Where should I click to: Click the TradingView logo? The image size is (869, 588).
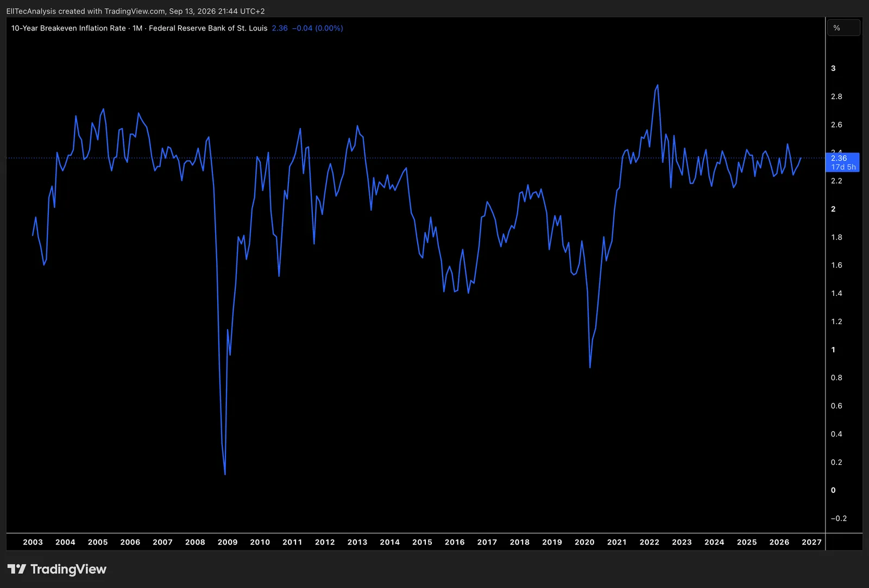[x=57, y=569]
